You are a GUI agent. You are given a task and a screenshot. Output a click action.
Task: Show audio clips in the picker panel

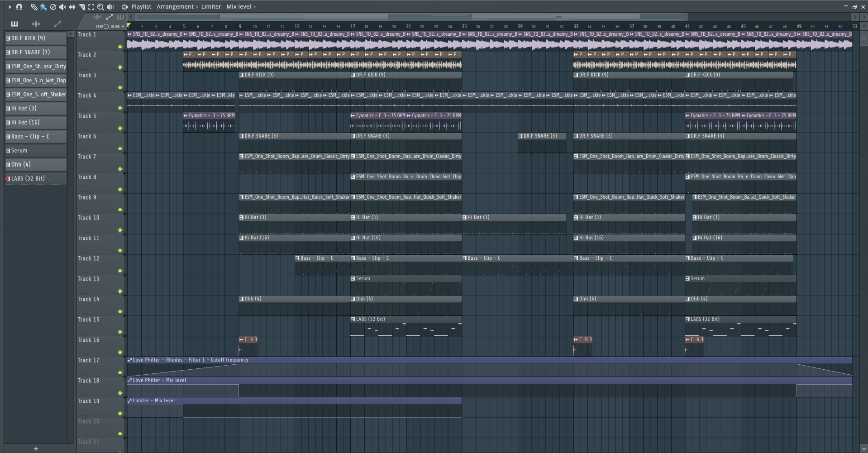click(36, 24)
